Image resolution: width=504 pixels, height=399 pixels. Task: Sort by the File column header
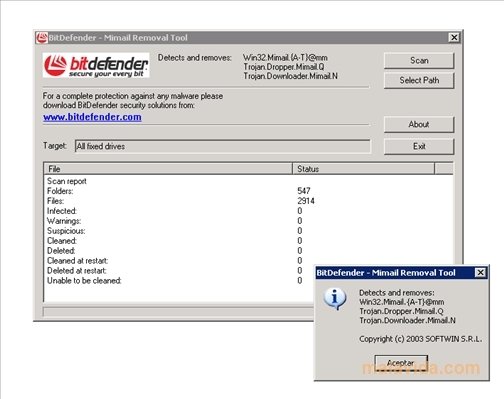coord(168,169)
